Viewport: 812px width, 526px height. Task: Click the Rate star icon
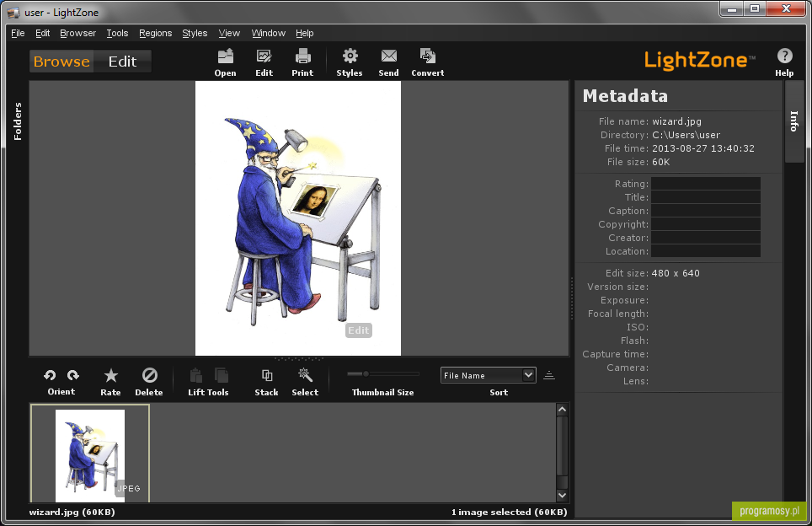pyautogui.click(x=111, y=375)
